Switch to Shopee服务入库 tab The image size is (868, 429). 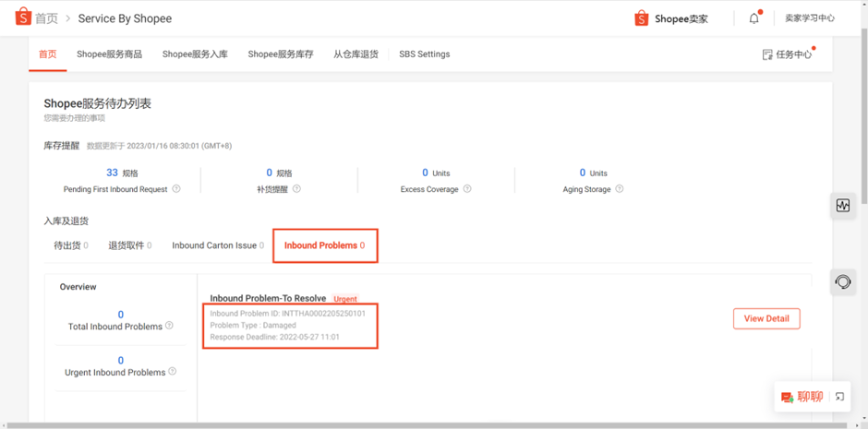[195, 54]
